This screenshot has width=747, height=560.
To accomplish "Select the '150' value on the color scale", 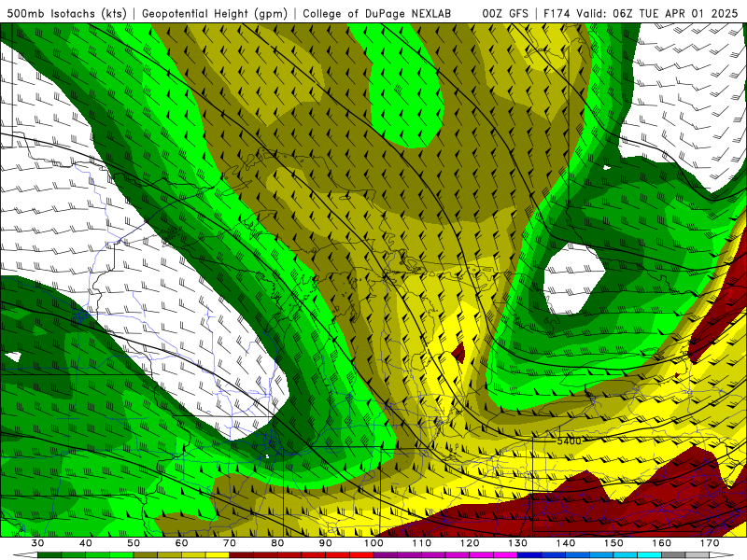I will click(x=613, y=543).
